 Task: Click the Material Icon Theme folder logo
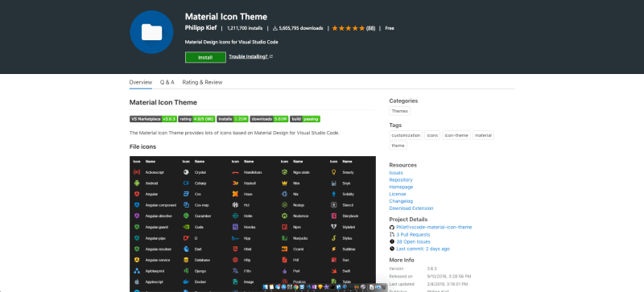[151, 32]
